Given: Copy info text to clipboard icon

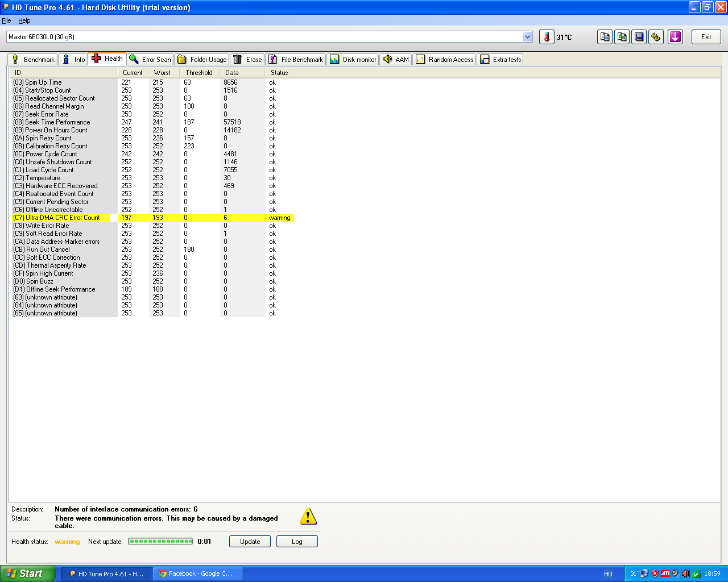Looking at the screenshot, I should pyautogui.click(x=605, y=37).
